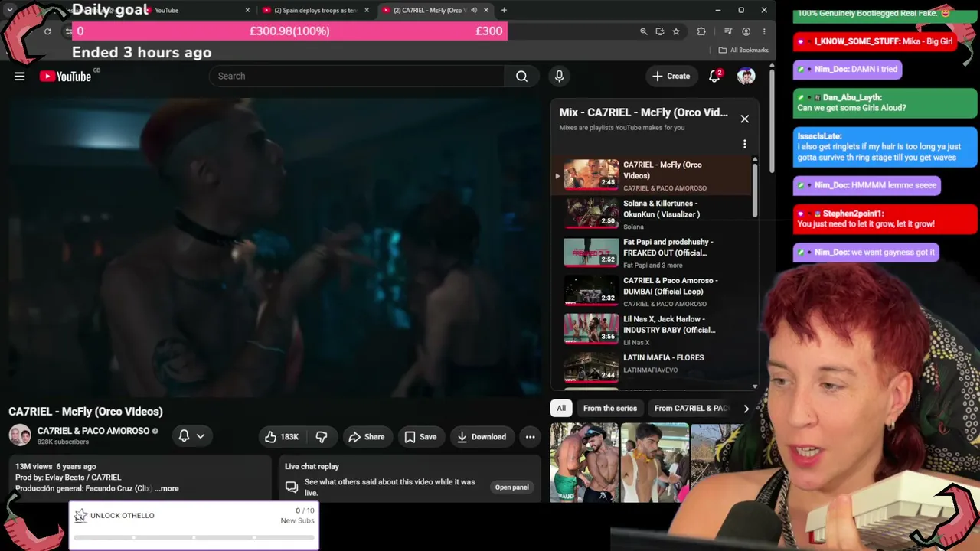The image size is (980, 551).
Task: Open the second recommended video thumbnail below chips
Action: tap(655, 462)
